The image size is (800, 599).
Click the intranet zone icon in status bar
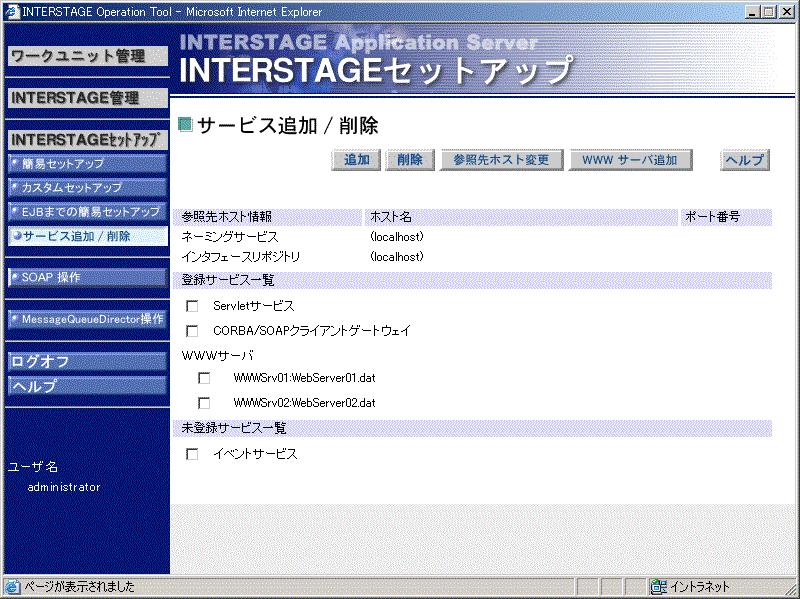[x=659, y=587]
